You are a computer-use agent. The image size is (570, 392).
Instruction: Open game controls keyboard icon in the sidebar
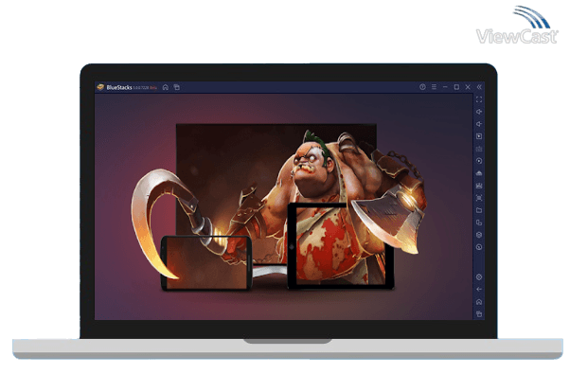coord(479,149)
